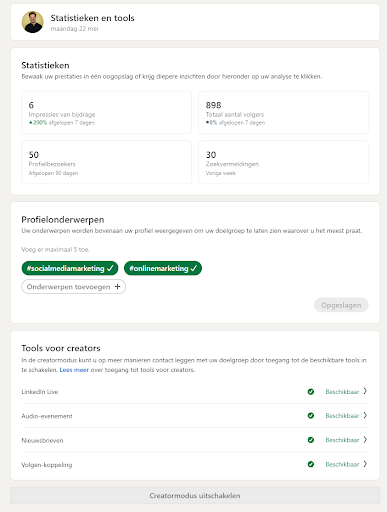Click Beschikbaar next to Nieuwsbrieven
The width and height of the screenshot is (387, 512).
342,440
